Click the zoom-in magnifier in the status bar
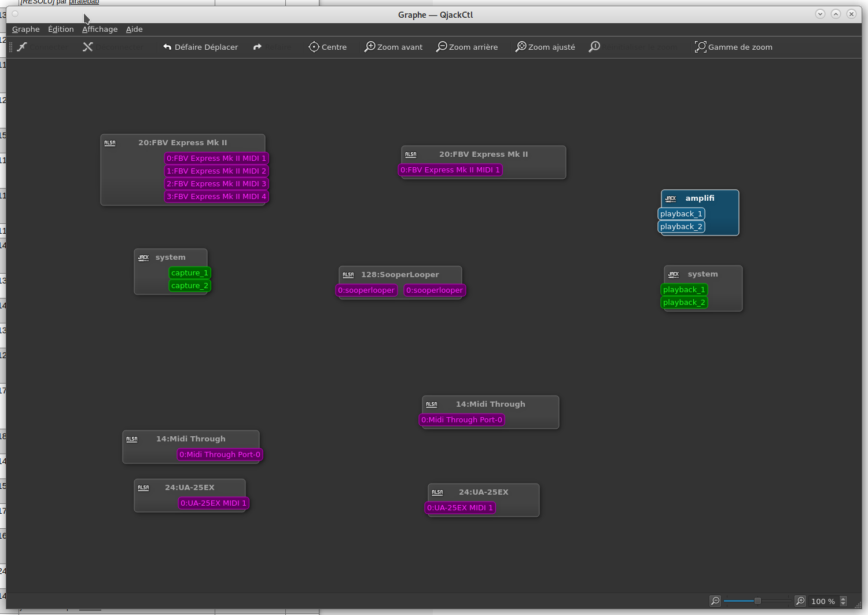 800,601
